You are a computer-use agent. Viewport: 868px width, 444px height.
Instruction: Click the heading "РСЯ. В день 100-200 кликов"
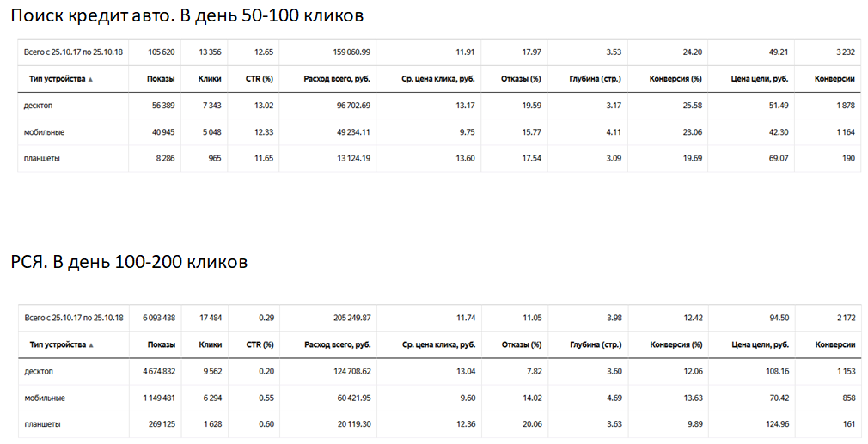pos(130,262)
